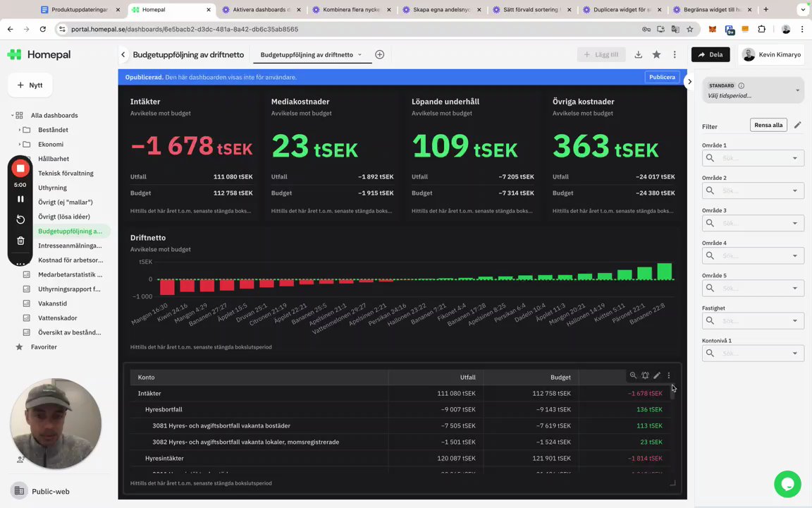
Task: Click the pencil icon to edit filters
Action: pos(797,125)
